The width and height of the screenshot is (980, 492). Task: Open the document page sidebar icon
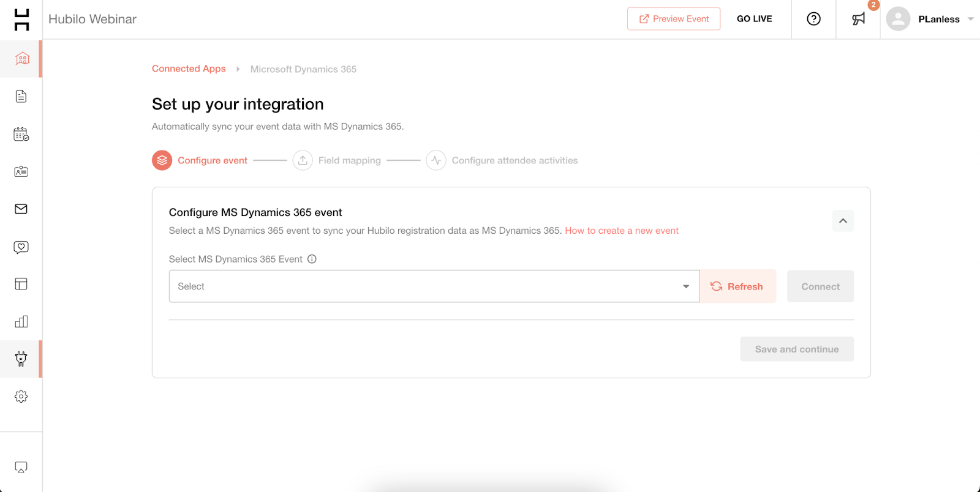(x=21, y=96)
